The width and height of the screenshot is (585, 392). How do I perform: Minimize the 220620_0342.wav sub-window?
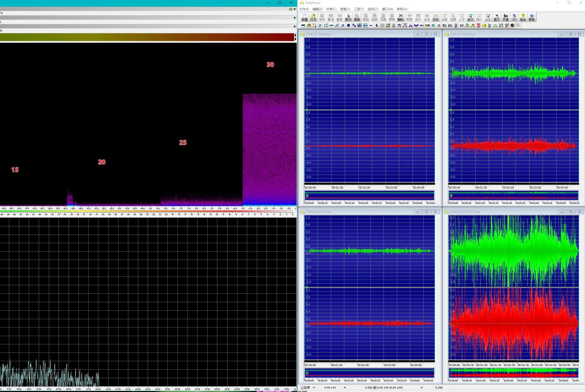click(562, 34)
